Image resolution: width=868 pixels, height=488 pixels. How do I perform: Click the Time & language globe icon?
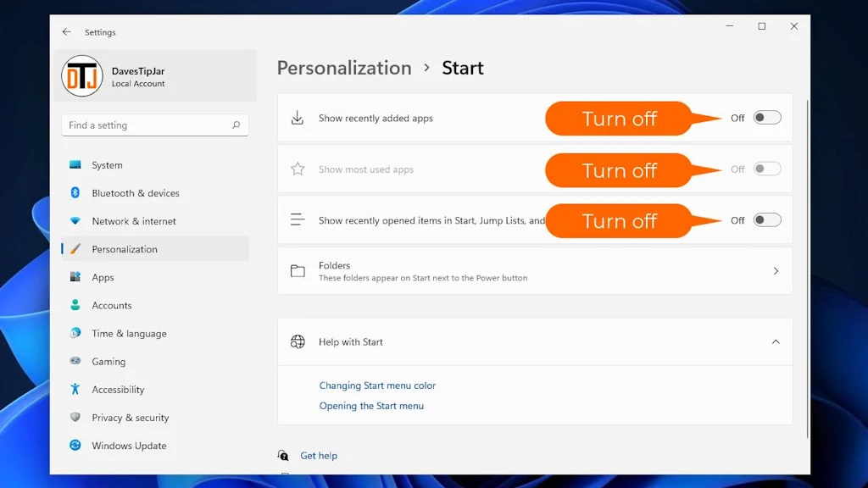point(75,333)
